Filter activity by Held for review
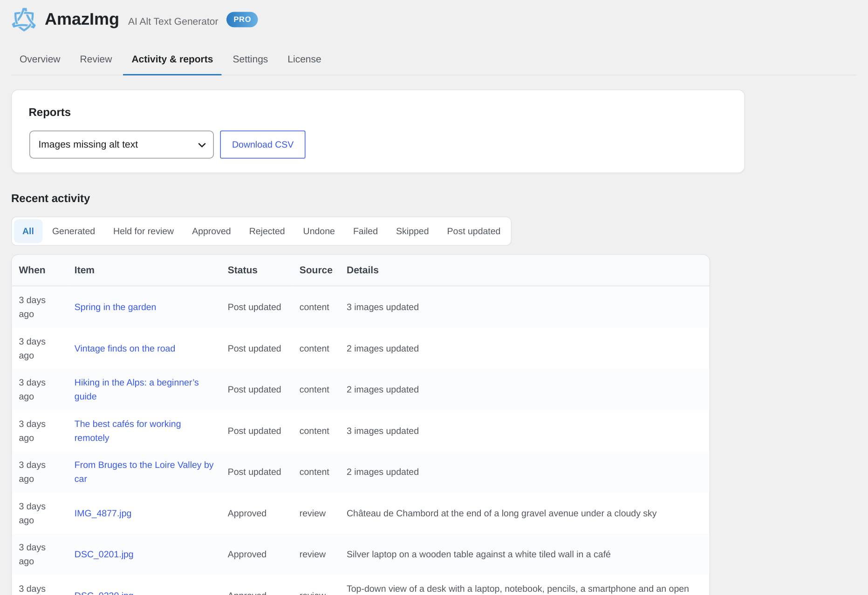Screen dimensions: 868x595 tap(144, 231)
